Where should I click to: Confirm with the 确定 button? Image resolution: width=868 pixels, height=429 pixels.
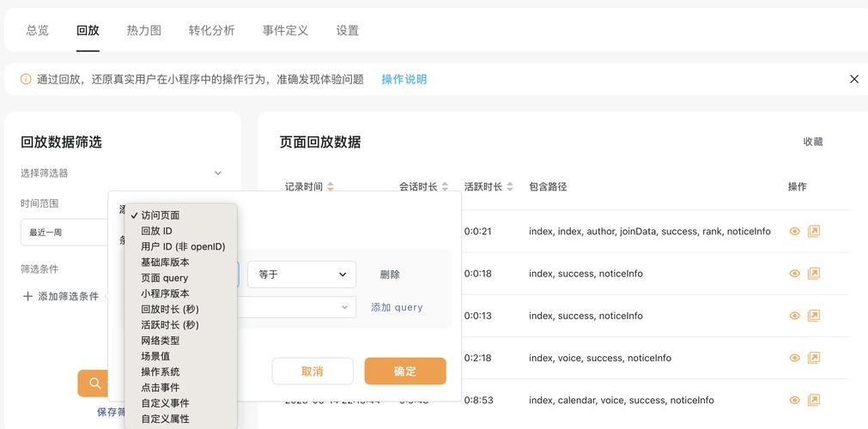click(405, 371)
